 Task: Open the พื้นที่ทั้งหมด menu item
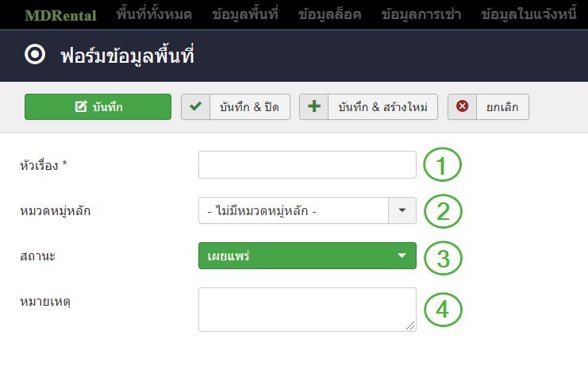tap(154, 14)
